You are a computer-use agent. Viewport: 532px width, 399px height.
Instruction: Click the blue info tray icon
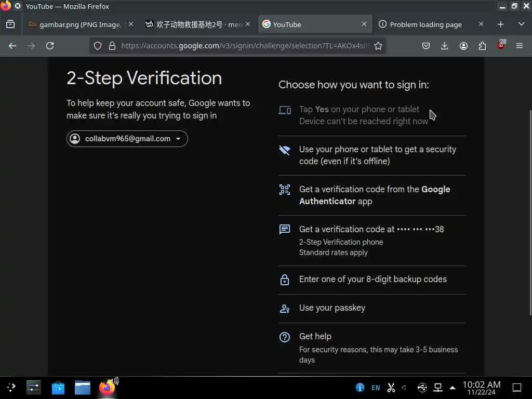coord(360,388)
